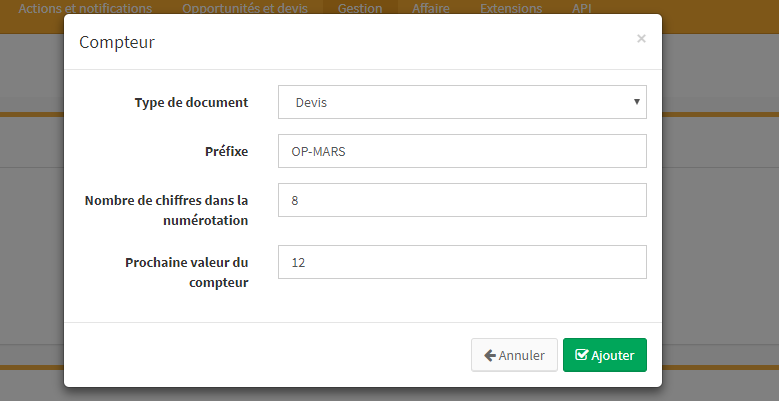Open the Actions et notifications menu
The image size is (779, 401).
coord(85,8)
